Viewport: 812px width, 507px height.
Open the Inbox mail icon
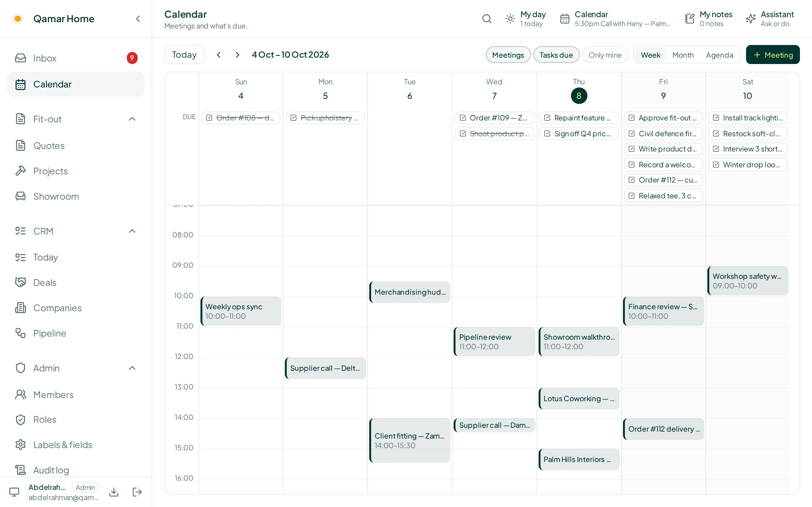coord(21,58)
